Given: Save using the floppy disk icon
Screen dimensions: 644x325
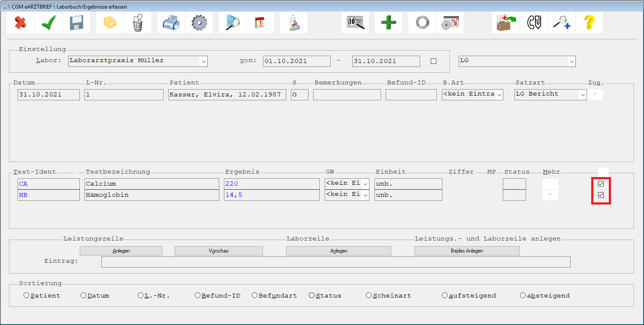Looking at the screenshot, I should (76, 22).
